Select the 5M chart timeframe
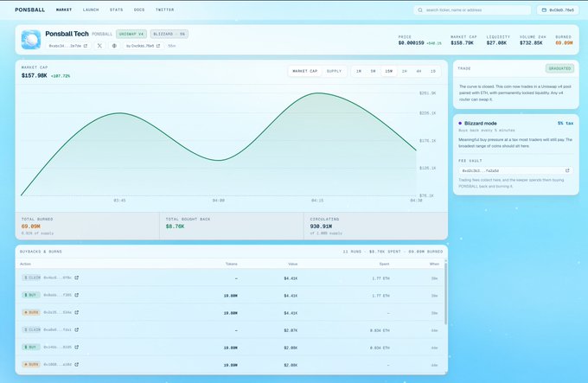588x383 pixels. (x=373, y=71)
